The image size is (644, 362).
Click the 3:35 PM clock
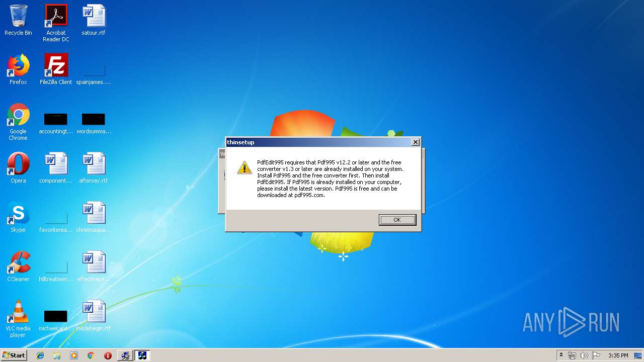618,355
